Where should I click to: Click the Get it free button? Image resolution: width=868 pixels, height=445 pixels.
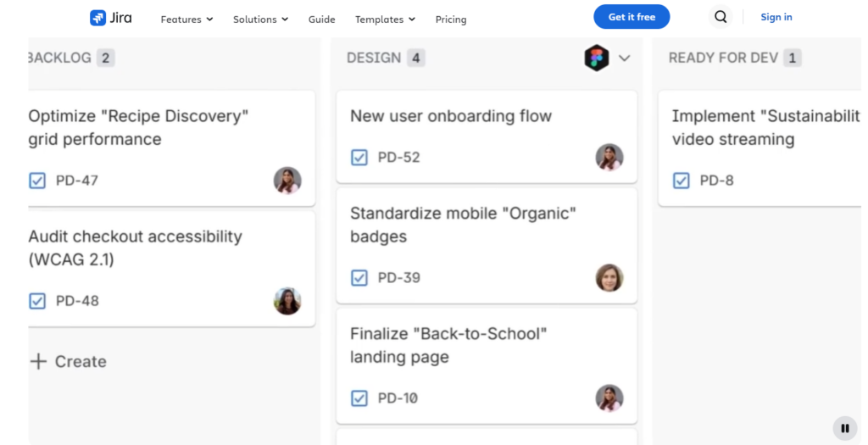[x=632, y=17]
